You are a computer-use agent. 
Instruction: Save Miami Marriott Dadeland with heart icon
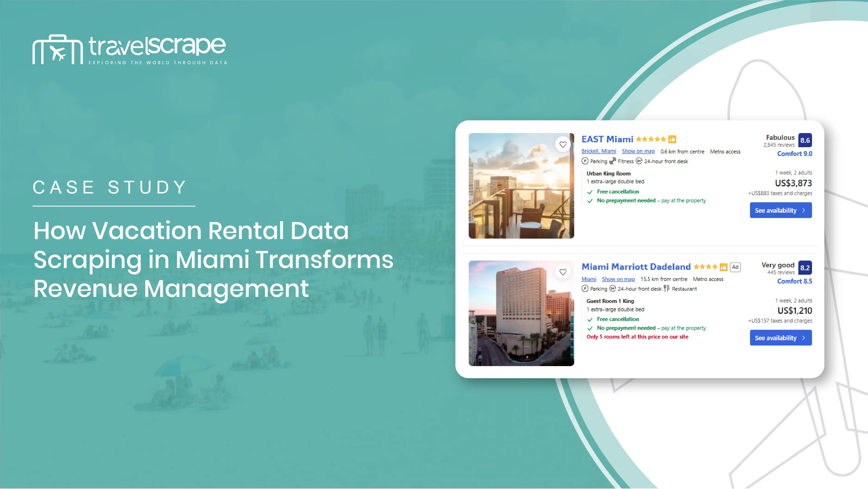coord(563,272)
